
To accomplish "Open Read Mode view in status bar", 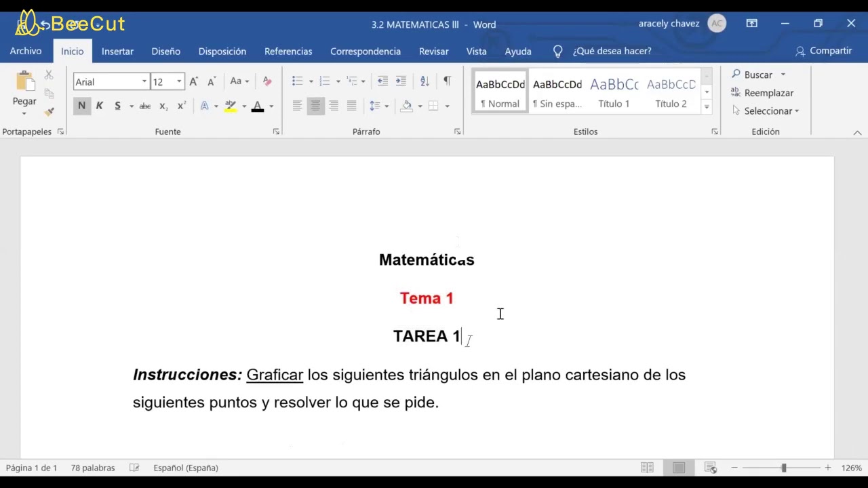I will pos(648,468).
